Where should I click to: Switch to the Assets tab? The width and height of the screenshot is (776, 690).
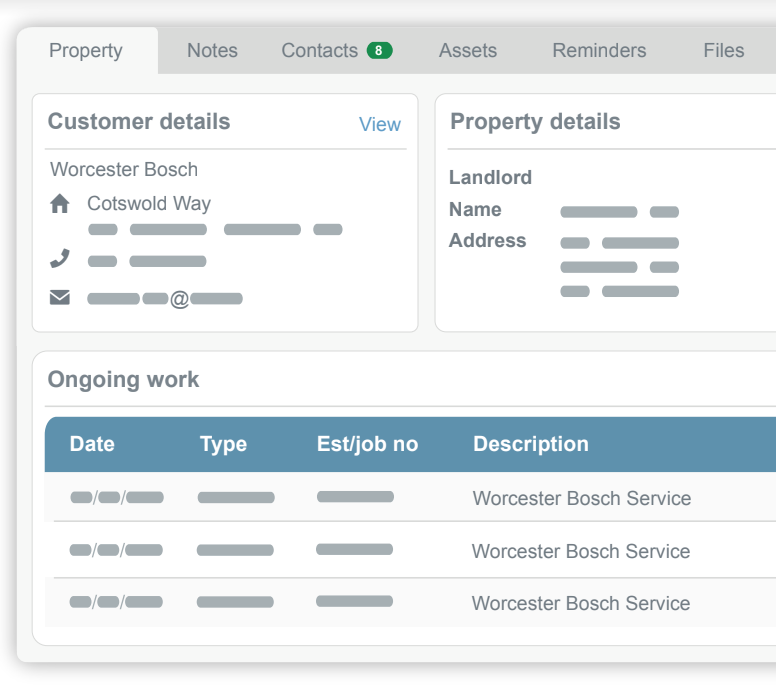coord(468,50)
